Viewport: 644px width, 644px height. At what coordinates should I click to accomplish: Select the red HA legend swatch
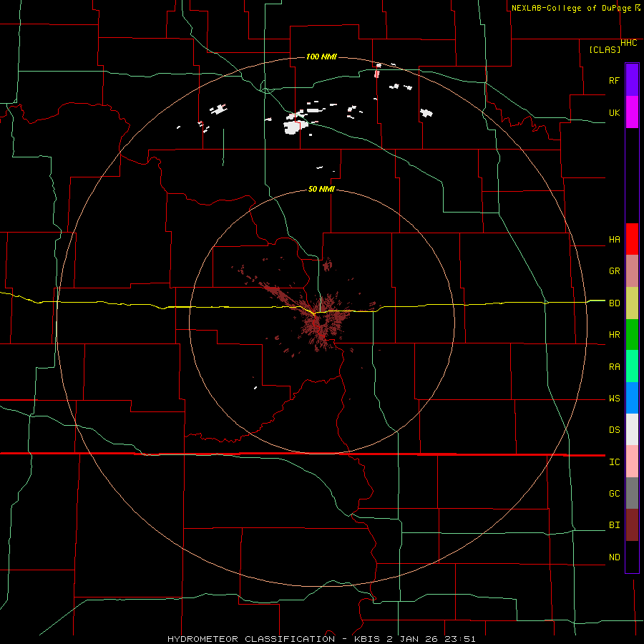pos(632,239)
